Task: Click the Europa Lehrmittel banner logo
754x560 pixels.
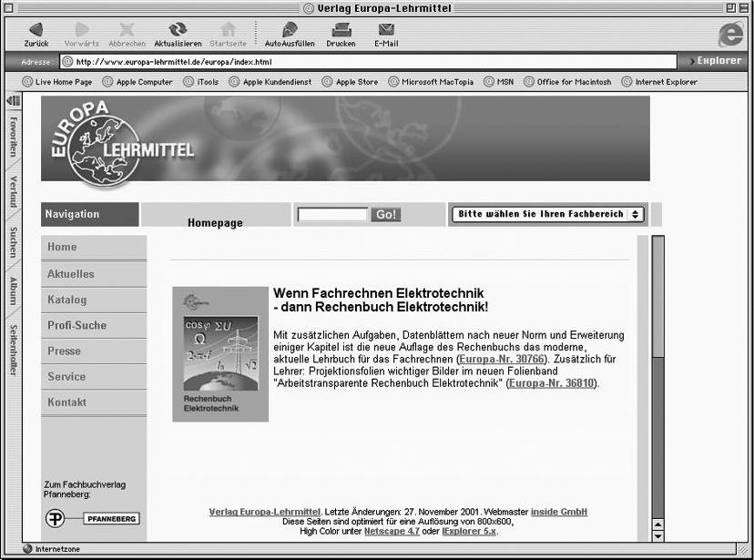Action: tap(122, 143)
